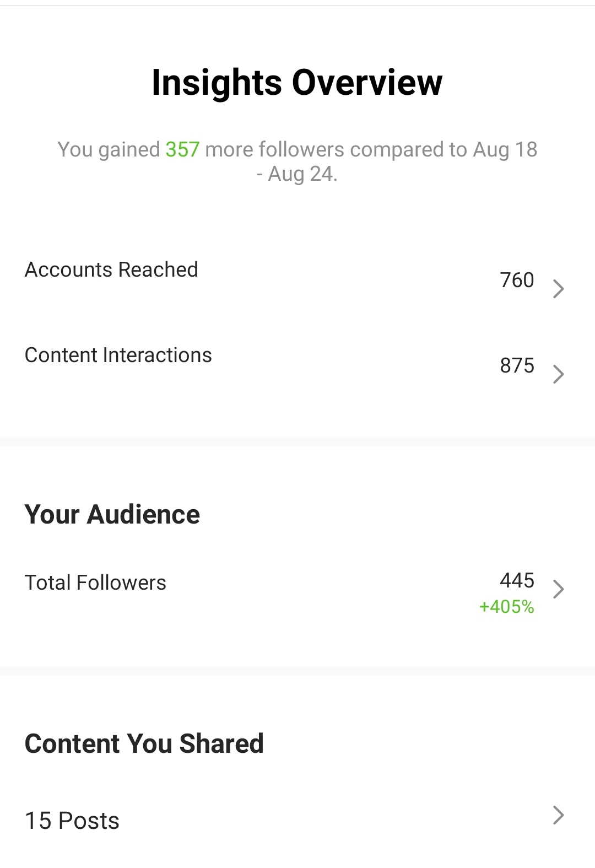
Task: View the 15 Posts entry
Action: point(72,821)
